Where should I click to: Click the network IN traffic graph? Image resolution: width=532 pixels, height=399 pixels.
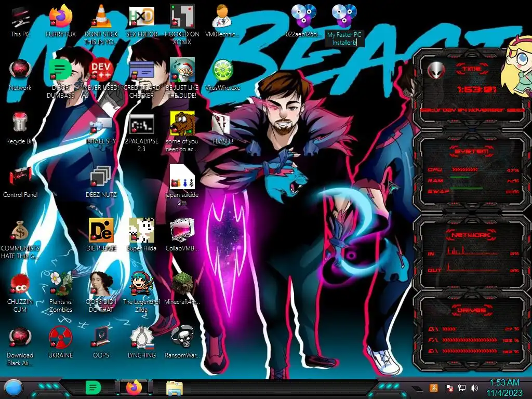coord(472,251)
